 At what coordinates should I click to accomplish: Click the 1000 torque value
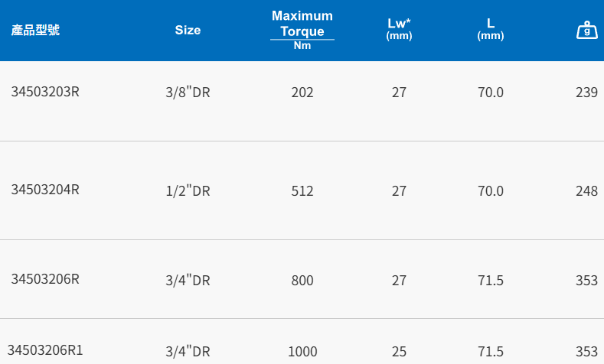302,352
